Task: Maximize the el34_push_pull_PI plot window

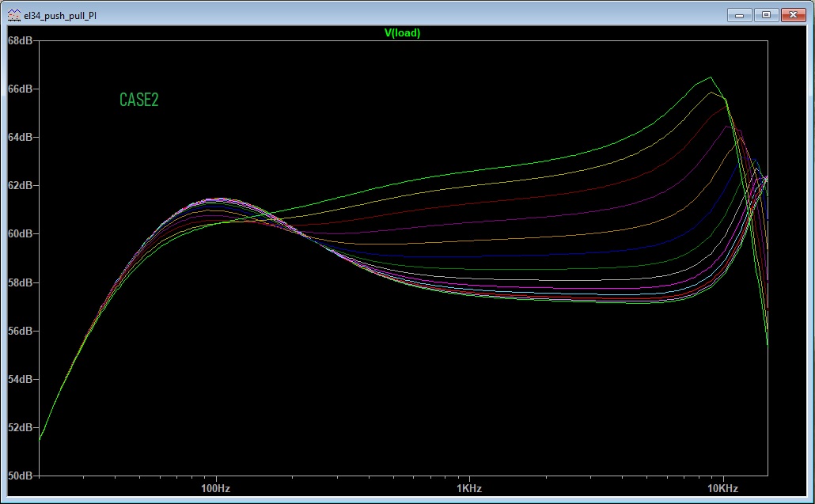Action: [x=766, y=15]
